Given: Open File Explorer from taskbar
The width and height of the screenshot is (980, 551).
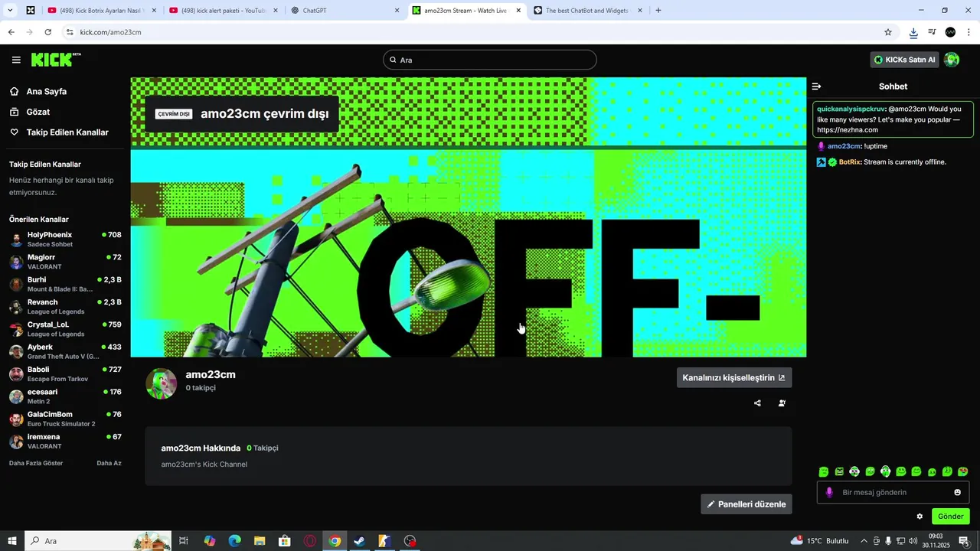Looking at the screenshot, I should [260, 541].
